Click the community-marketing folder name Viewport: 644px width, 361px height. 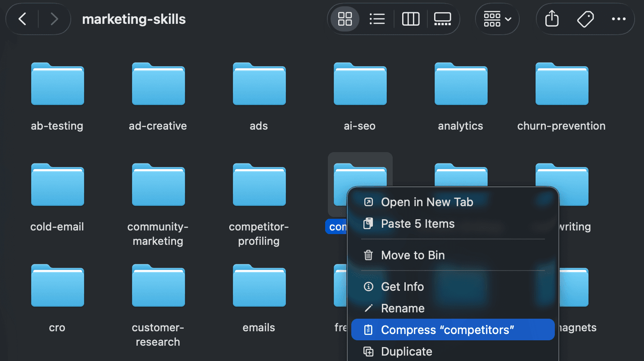(x=158, y=234)
